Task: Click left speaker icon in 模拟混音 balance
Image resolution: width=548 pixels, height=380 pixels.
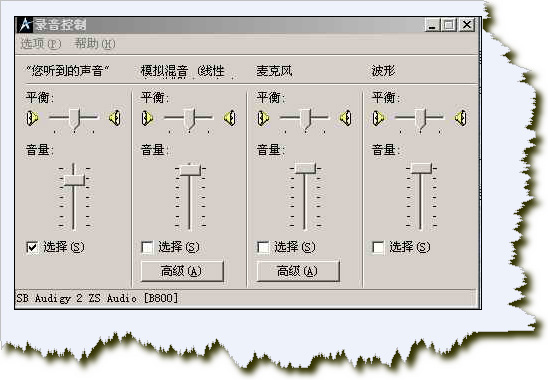Action: pyautogui.click(x=147, y=118)
